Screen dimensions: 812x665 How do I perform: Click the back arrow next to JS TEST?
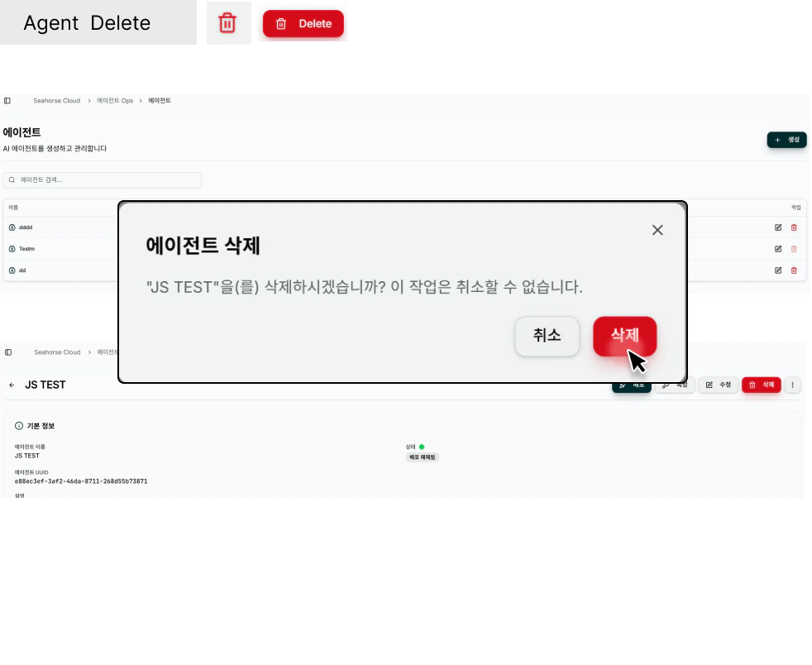[11, 385]
